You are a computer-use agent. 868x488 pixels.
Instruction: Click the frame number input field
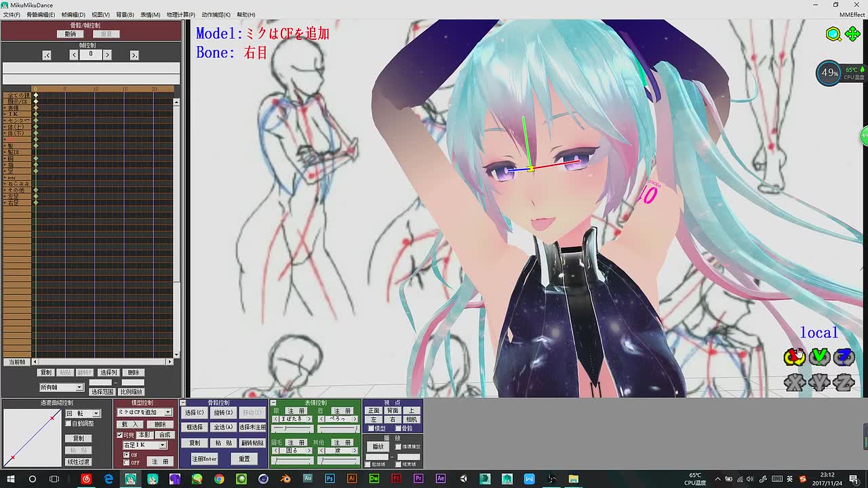90,55
